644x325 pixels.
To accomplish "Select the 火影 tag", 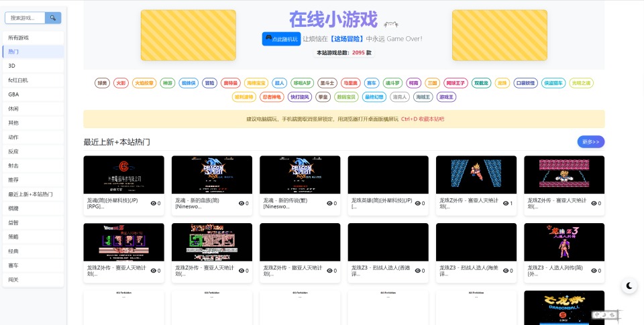I will point(121,83).
